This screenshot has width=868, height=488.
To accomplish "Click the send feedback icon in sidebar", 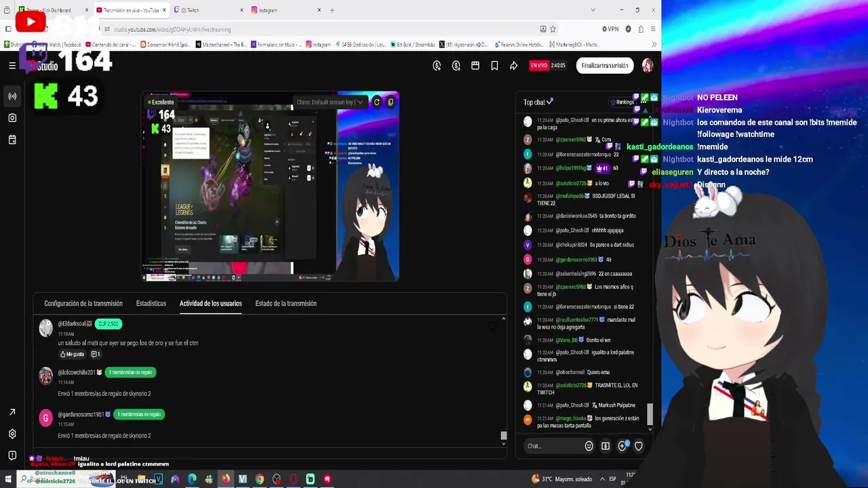I will [12, 455].
